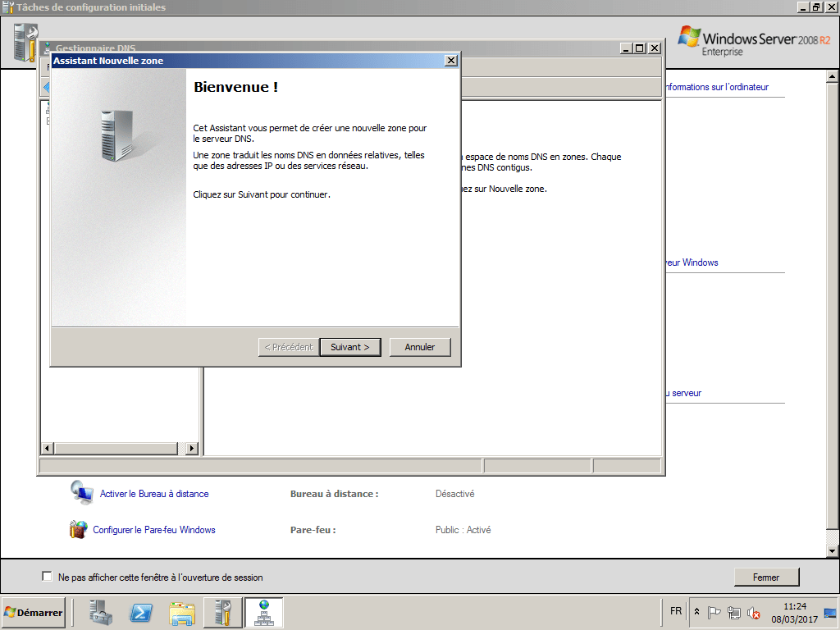Open the Action Center flag in system tray

[714, 611]
